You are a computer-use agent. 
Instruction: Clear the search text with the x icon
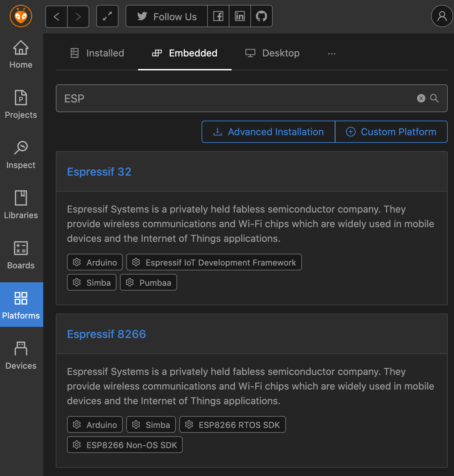[x=421, y=98]
